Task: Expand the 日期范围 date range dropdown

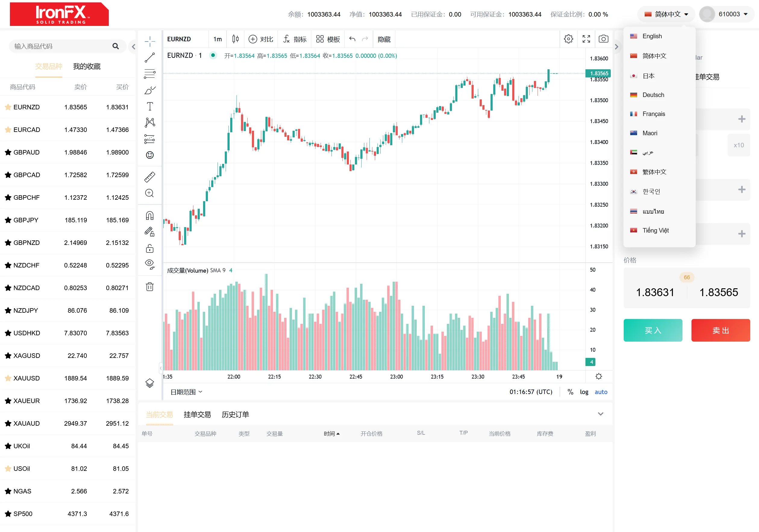Action: 187,392
